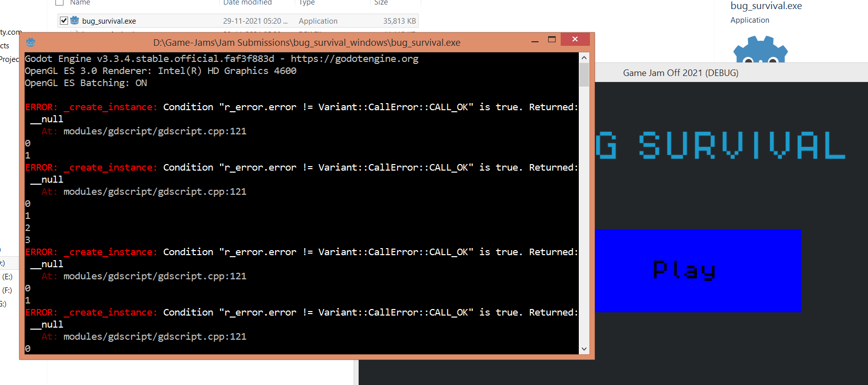The width and height of the screenshot is (868, 385).
Task: Click the Godot Engine version line in console
Action: point(222,59)
